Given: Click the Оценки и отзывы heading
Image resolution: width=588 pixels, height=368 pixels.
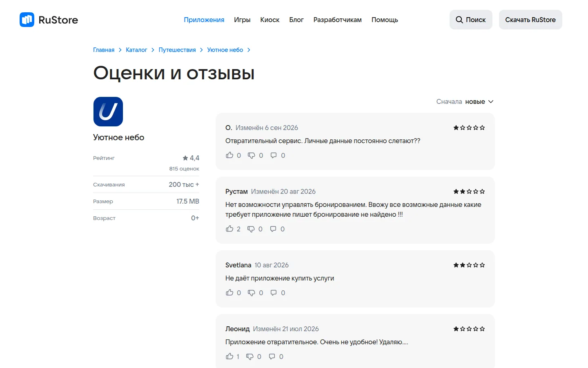Looking at the screenshot, I should [174, 74].
